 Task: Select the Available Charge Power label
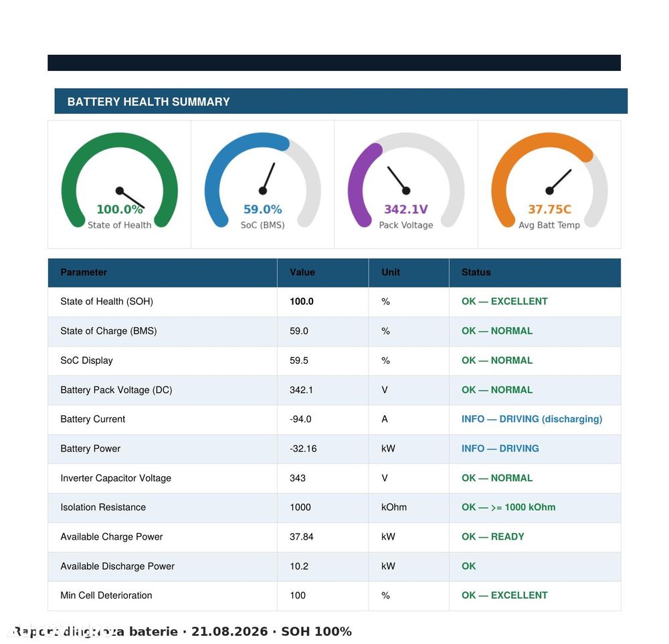coord(112,536)
